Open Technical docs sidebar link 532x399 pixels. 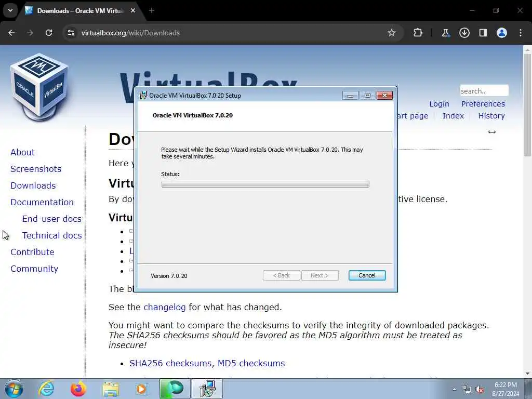coord(52,235)
